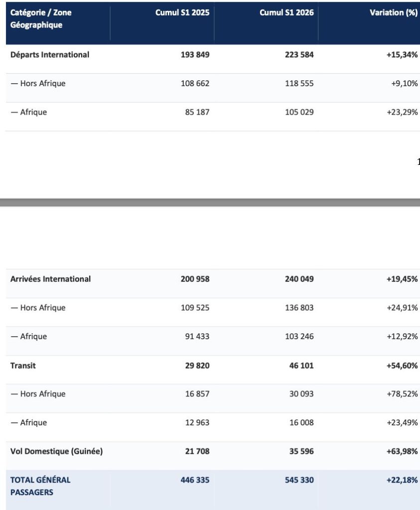Click the Arrivées International row label
The width and height of the screenshot is (420, 510).
50,279
